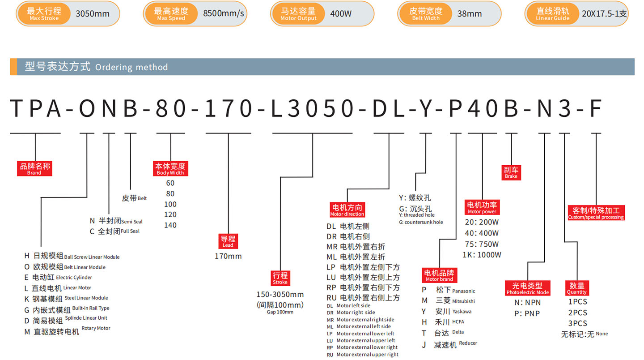Viewport: 644px width, 360px height.
Task: Click the red Custom/special processing tag
Action: (596, 213)
